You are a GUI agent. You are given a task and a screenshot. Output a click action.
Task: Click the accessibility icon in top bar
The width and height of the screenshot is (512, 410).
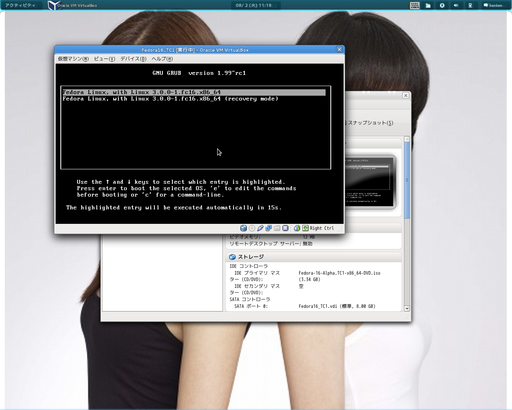(x=442, y=5)
